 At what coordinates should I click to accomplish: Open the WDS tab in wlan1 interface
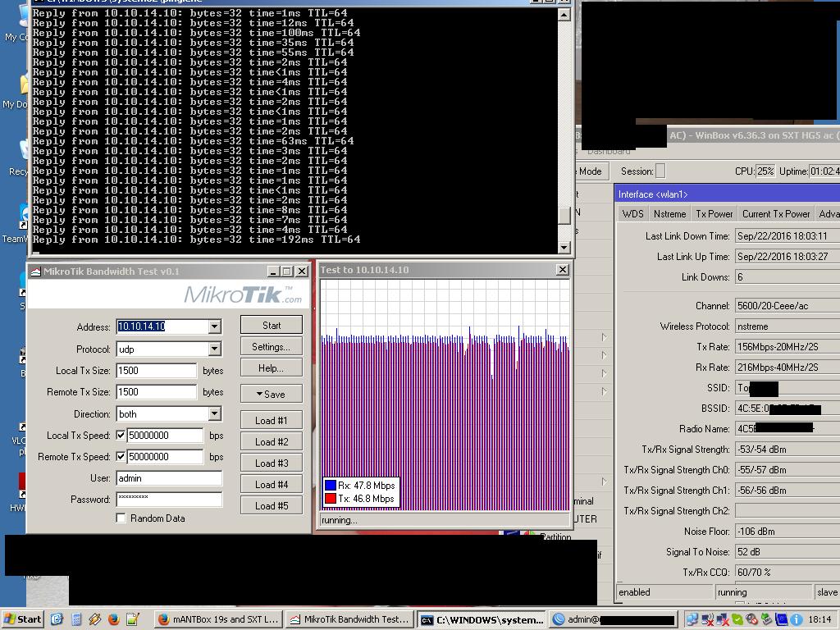point(632,214)
